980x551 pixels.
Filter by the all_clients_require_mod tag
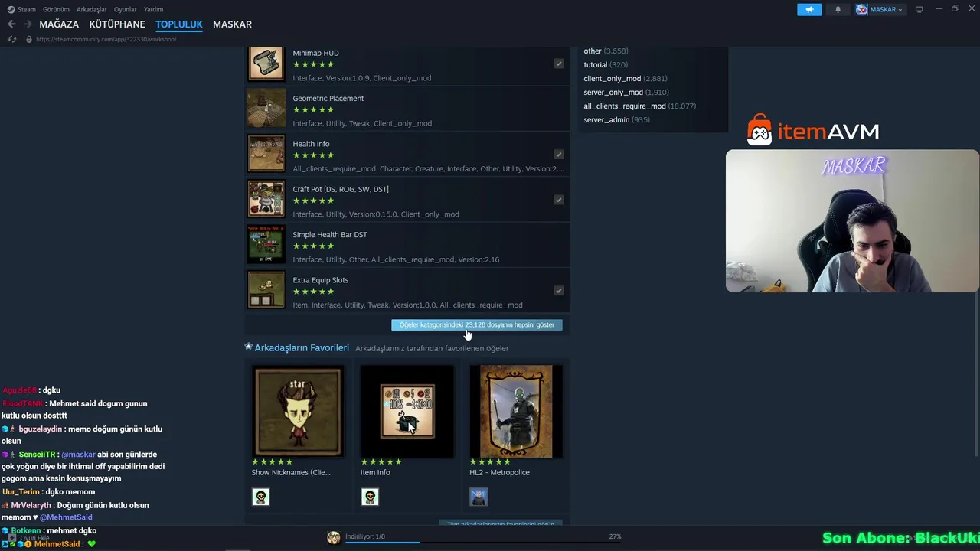(624, 106)
